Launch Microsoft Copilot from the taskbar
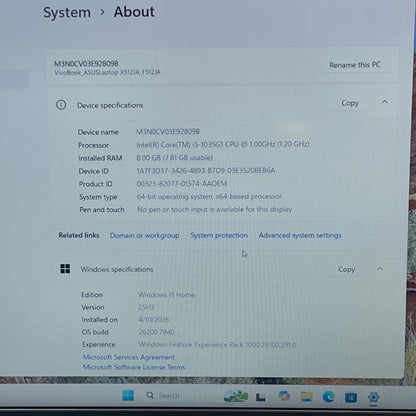 click(284, 396)
